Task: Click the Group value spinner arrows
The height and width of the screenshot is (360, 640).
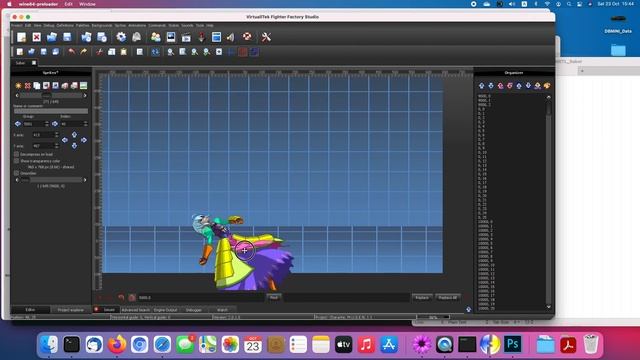Action: pos(47,124)
